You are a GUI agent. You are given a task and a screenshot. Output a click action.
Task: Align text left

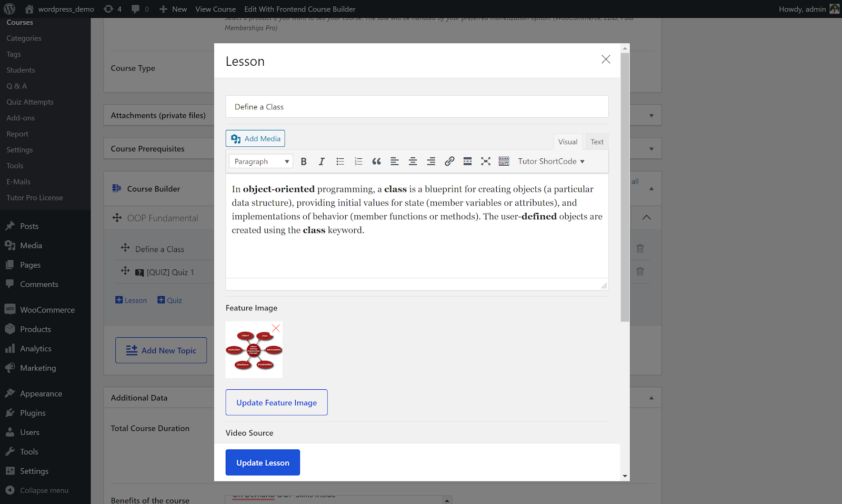(x=395, y=162)
